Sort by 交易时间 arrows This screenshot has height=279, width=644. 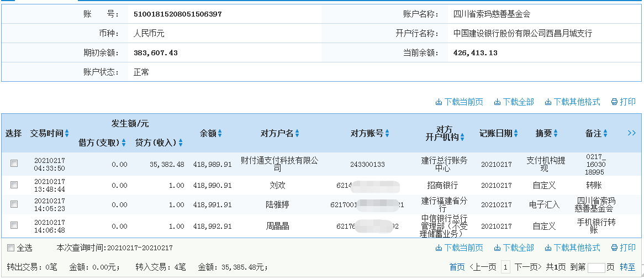(67, 134)
